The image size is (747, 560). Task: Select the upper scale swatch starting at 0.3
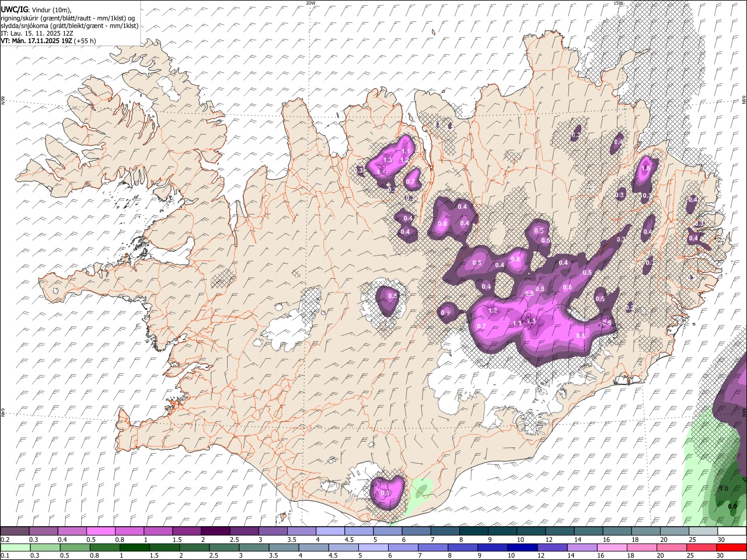coord(43,531)
